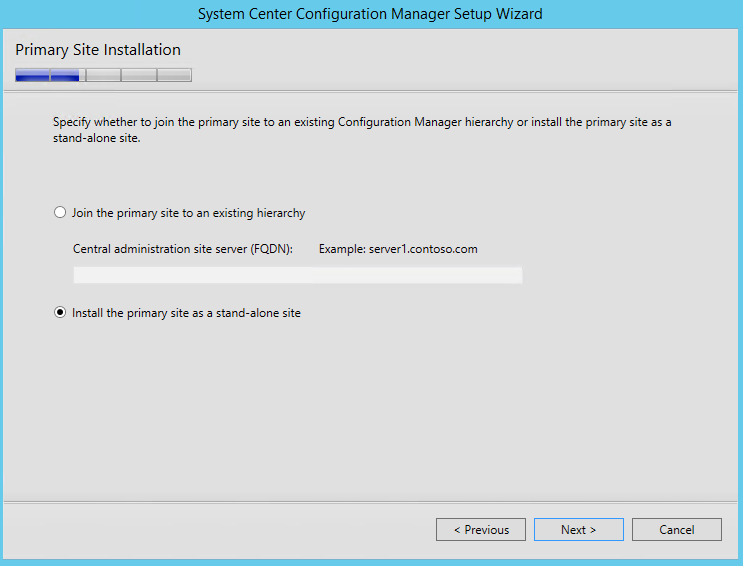Click the Setup Wizard window title bar

[x=370, y=14]
